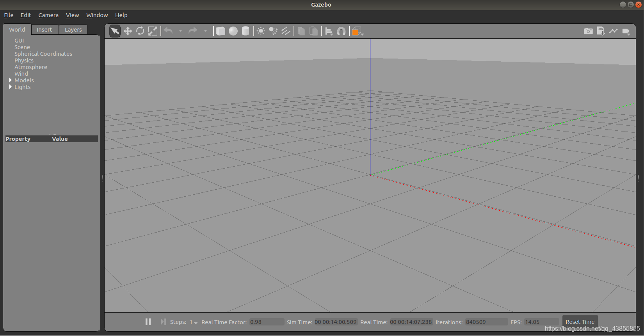Minimize the Gazebo window
644x336 pixels.
click(x=623, y=5)
